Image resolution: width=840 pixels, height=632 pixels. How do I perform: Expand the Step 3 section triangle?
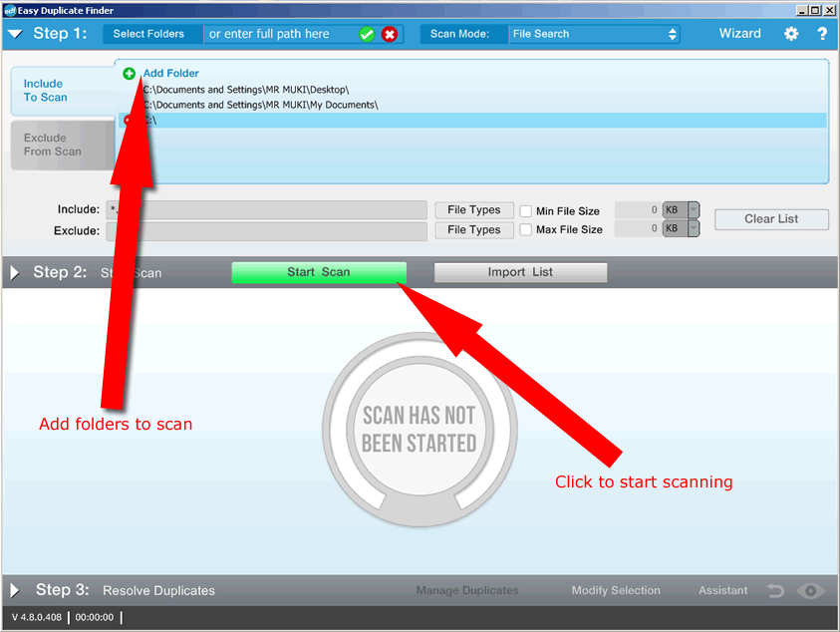pyautogui.click(x=15, y=590)
